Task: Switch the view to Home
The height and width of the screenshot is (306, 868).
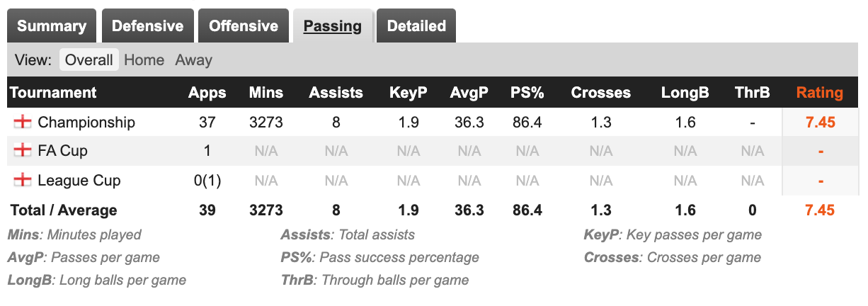Action: [x=144, y=60]
